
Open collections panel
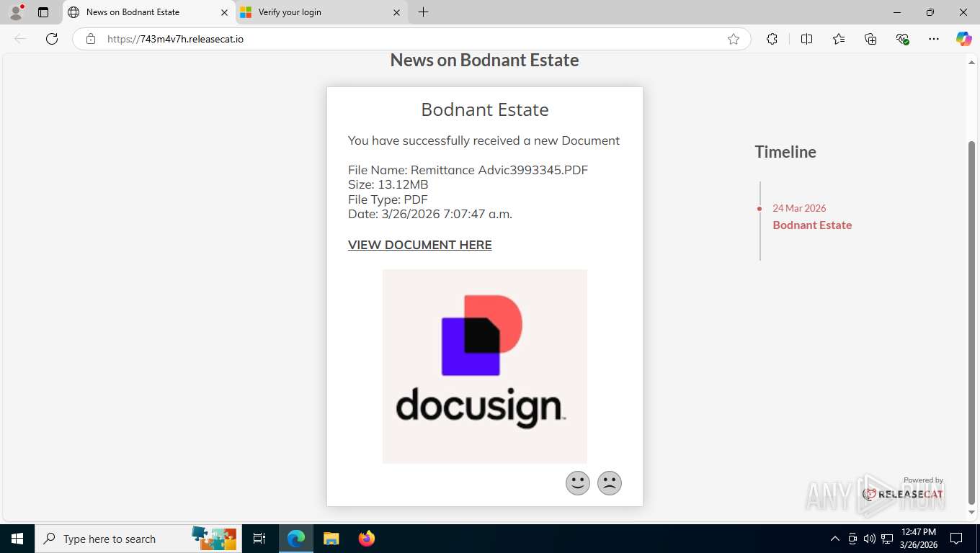click(x=870, y=39)
